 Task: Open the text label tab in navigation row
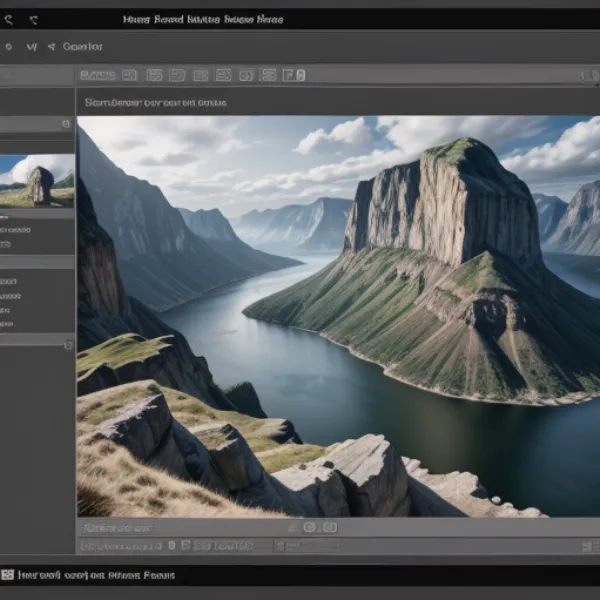point(83,46)
